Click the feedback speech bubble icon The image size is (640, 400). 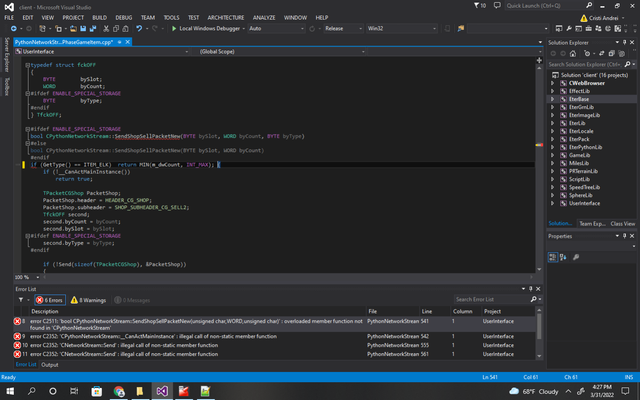tap(497, 6)
